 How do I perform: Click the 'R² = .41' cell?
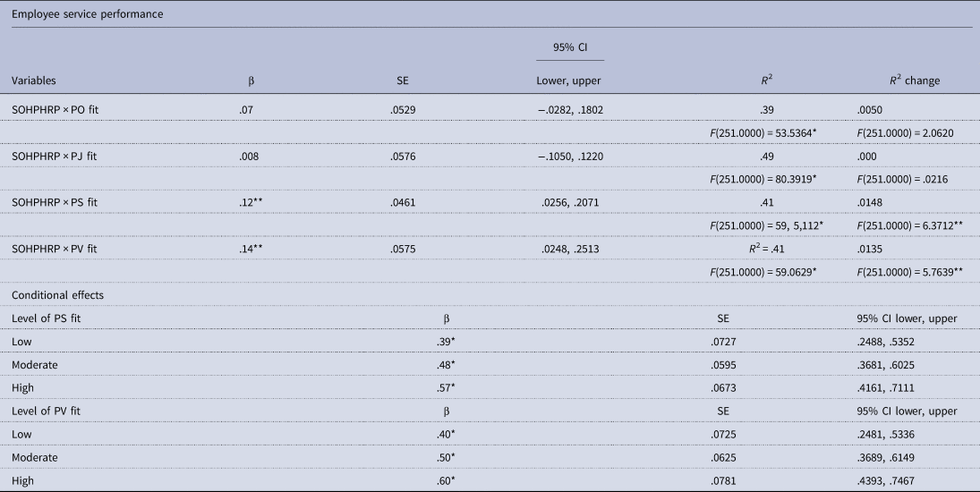767,249
